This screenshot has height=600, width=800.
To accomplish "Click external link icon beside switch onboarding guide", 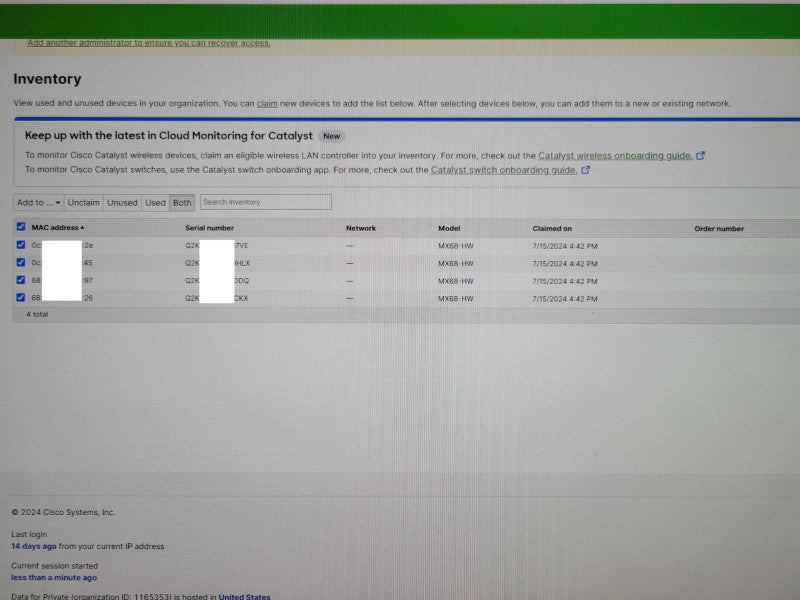I will (586, 170).
